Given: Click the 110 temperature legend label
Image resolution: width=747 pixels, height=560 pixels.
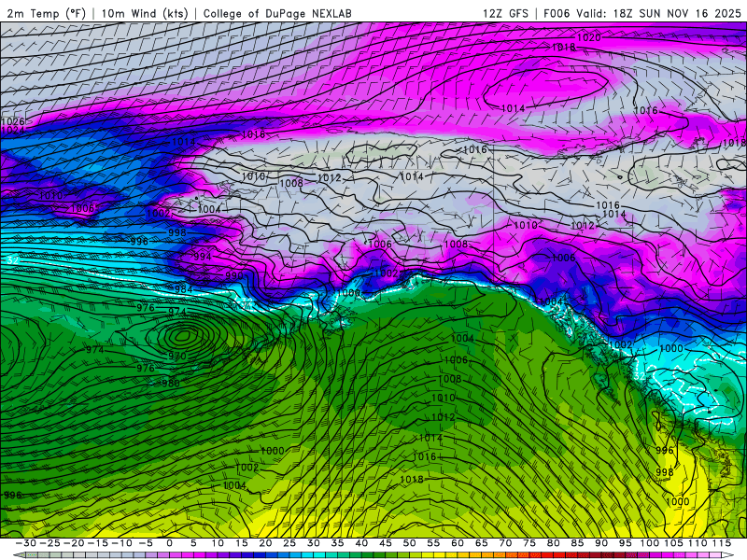Looking at the screenshot, I should click(x=698, y=543).
